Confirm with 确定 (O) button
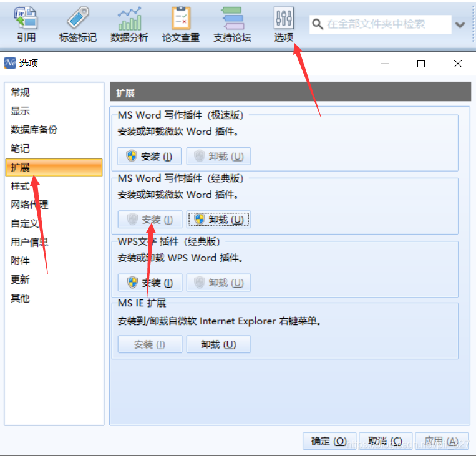This screenshot has height=456, width=476. (329, 441)
